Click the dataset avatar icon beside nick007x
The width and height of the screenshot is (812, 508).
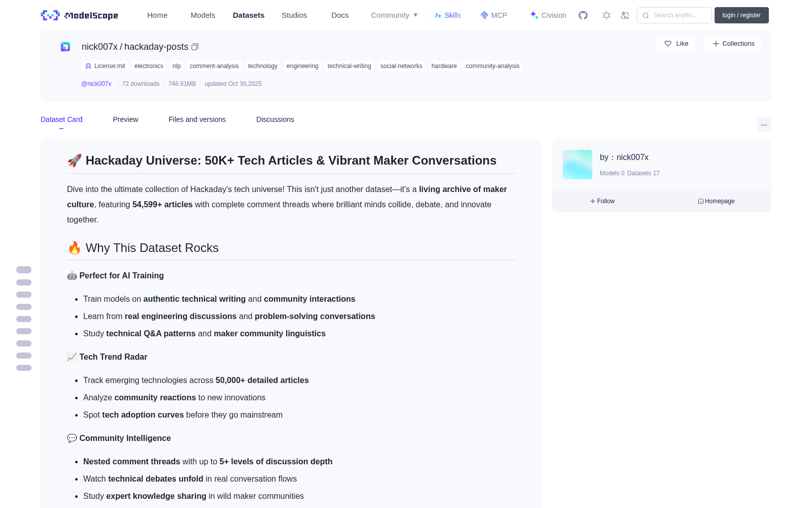pyautogui.click(x=65, y=47)
